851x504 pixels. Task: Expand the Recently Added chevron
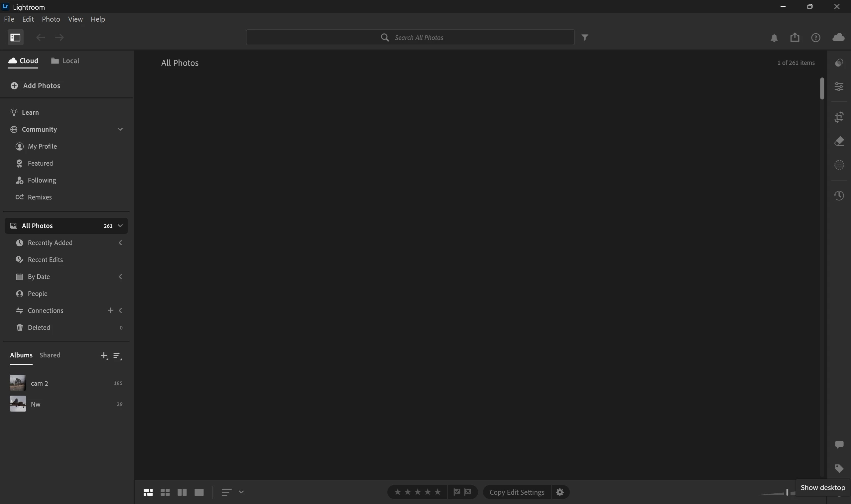point(120,242)
